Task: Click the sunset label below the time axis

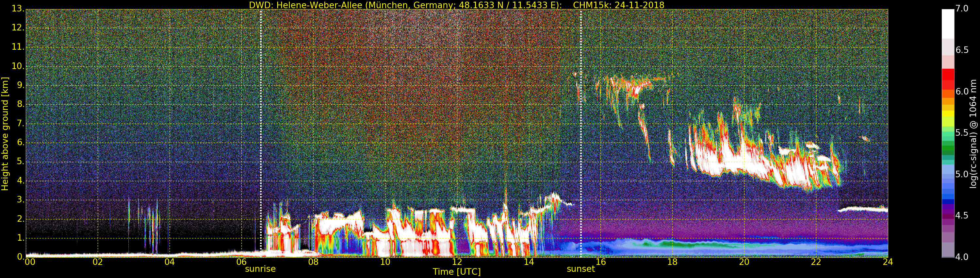Action: pyautogui.click(x=580, y=269)
